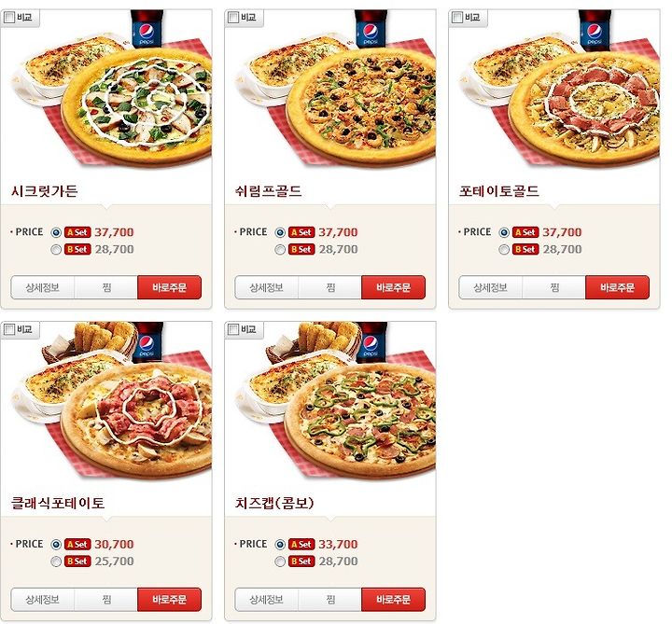The image size is (672, 624).
Task: Open 상세정보 for 포테이토골드
Action: 490,287
